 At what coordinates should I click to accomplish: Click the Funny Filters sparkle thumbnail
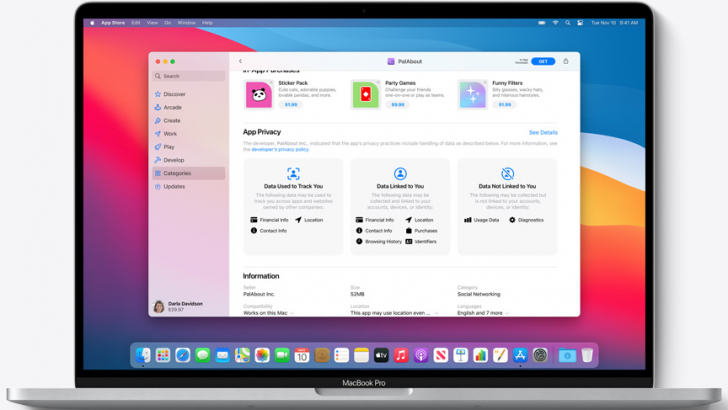coord(473,95)
